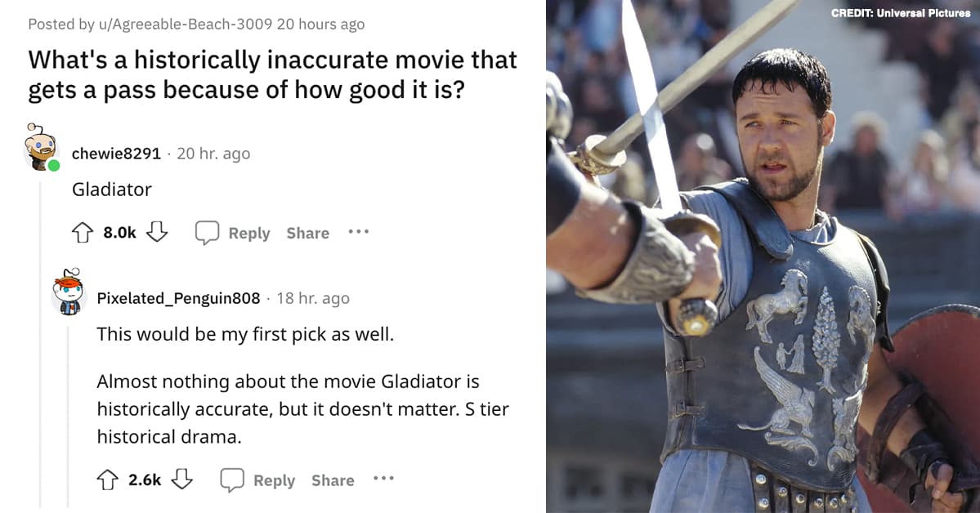This screenshot has width=980, height=513.
Task: Upvote Pixelated_Penguin808's reply
Action: pos(105,480)
